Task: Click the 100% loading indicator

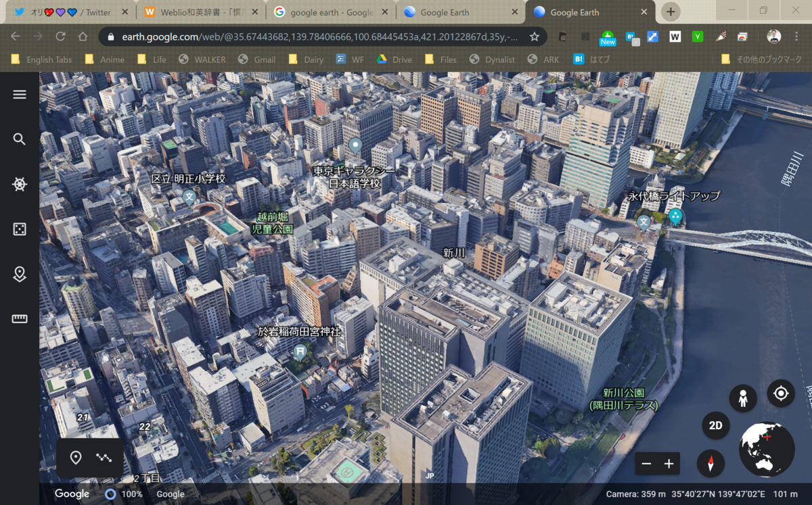Action: pos(123,494)
